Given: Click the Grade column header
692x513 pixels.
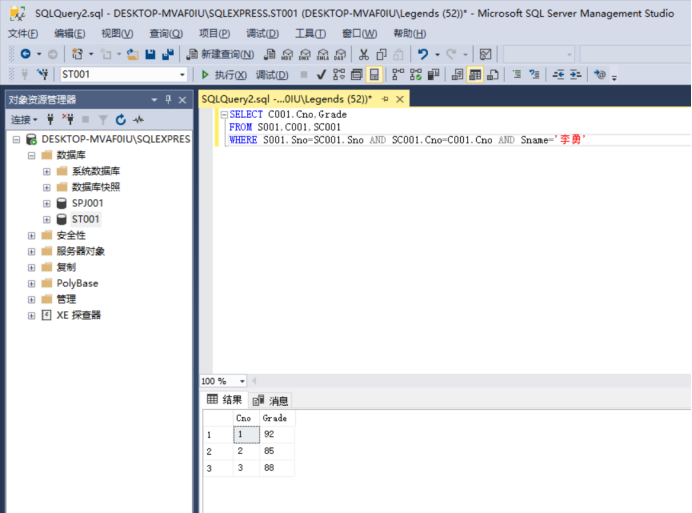Looking at the screenshot, I should click(x=277, y=418).
